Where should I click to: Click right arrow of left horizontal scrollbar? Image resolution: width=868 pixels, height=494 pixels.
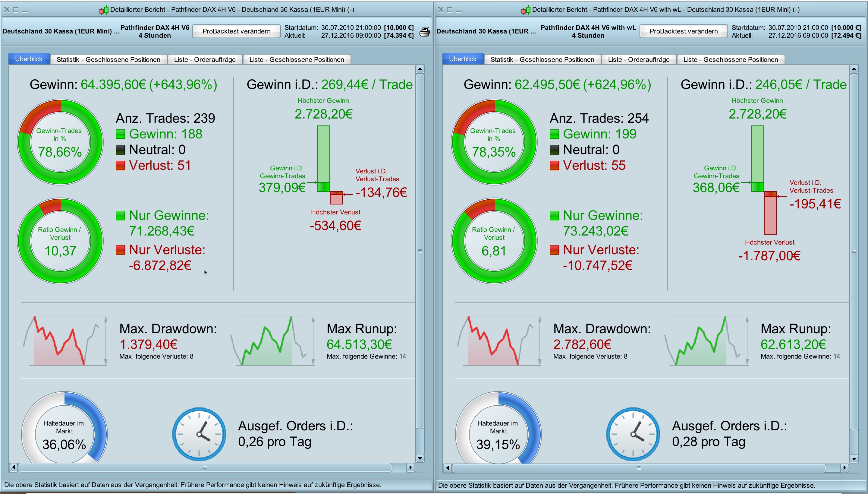coord(410,467)
